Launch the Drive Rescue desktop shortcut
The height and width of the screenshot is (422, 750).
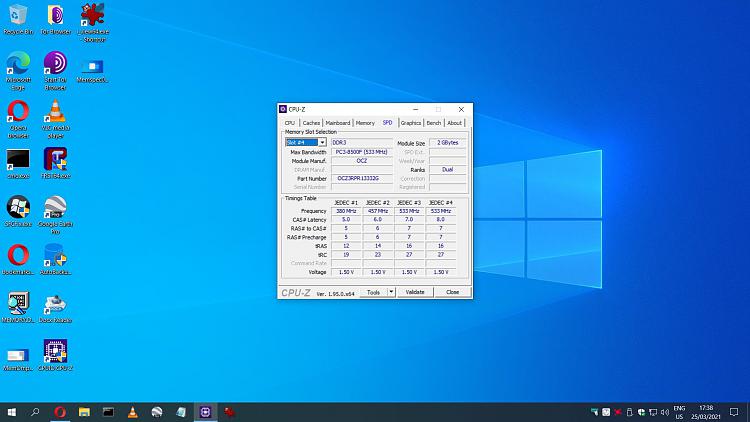tap(55, 307)
